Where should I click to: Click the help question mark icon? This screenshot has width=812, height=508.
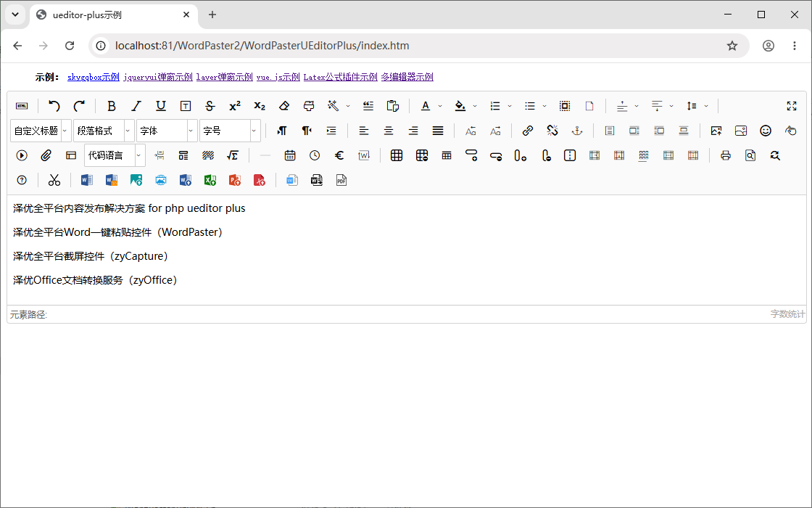pyautogui.click(x=22, y=180)
